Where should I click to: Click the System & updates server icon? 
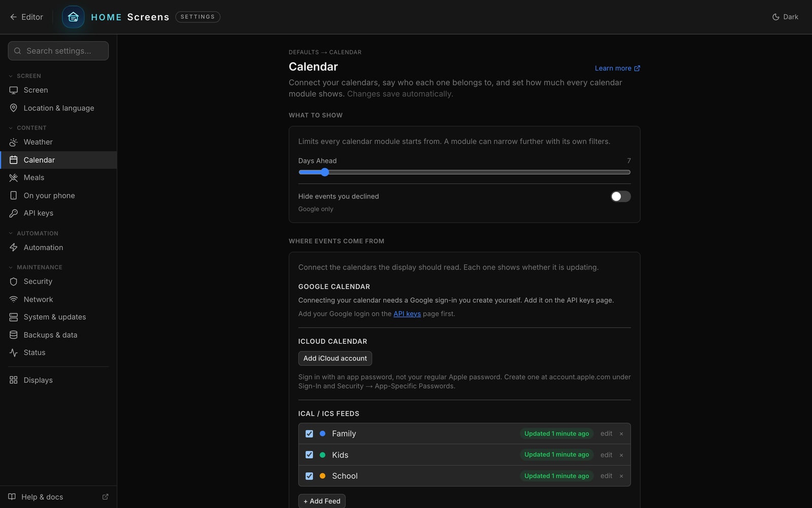14,317
